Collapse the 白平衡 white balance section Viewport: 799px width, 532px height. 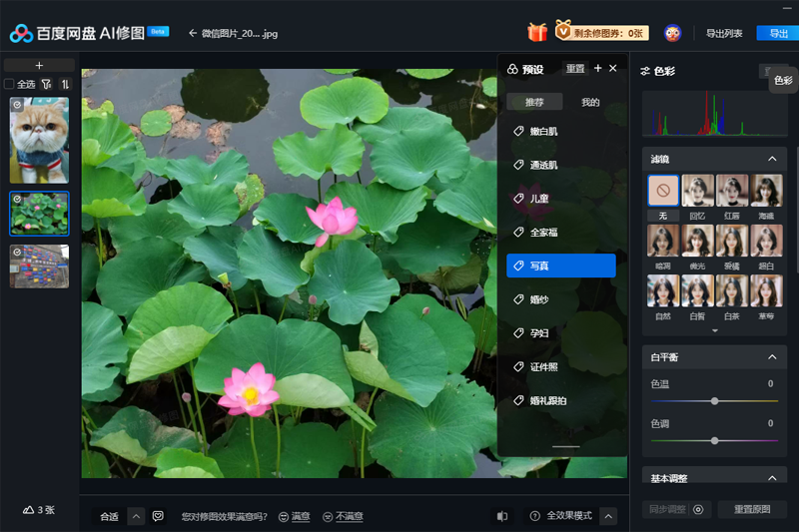click(x=772, y=357)
